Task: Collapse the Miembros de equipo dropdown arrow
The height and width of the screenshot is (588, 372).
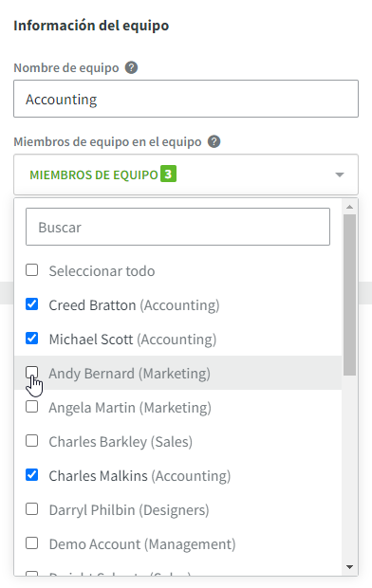Action: coord(340,175)
